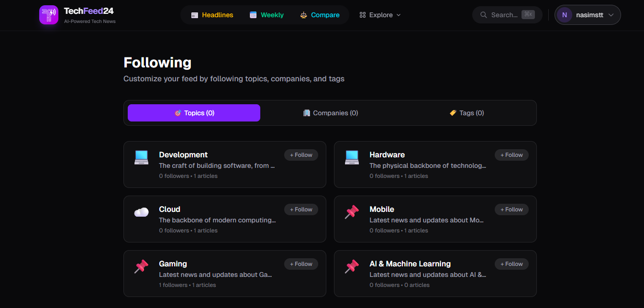Click the search magnifier icon
644x308 pixels.
coord(483,15)
